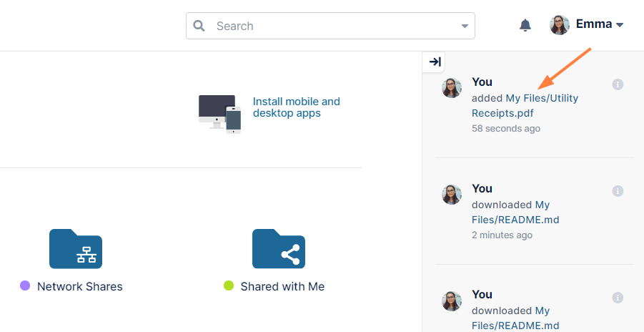Click info icon on last README.md activity
This screenshot has width=644, height=332.
[x=618, y=297]
